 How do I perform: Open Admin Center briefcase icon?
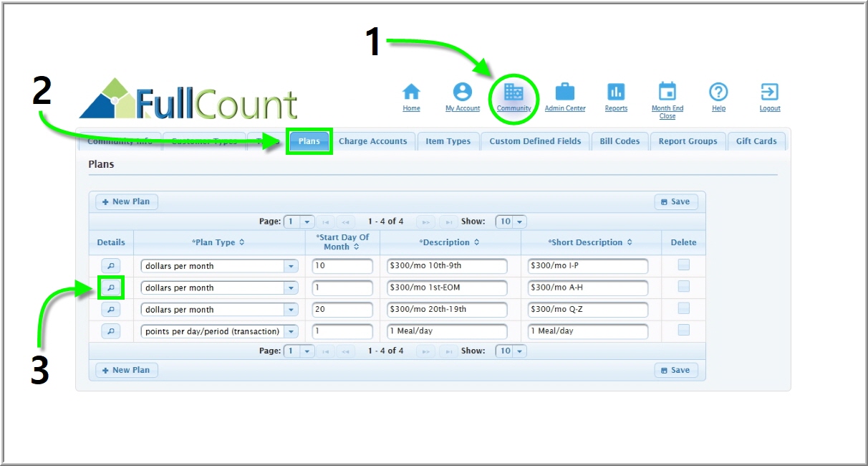[x=564, y=92]
